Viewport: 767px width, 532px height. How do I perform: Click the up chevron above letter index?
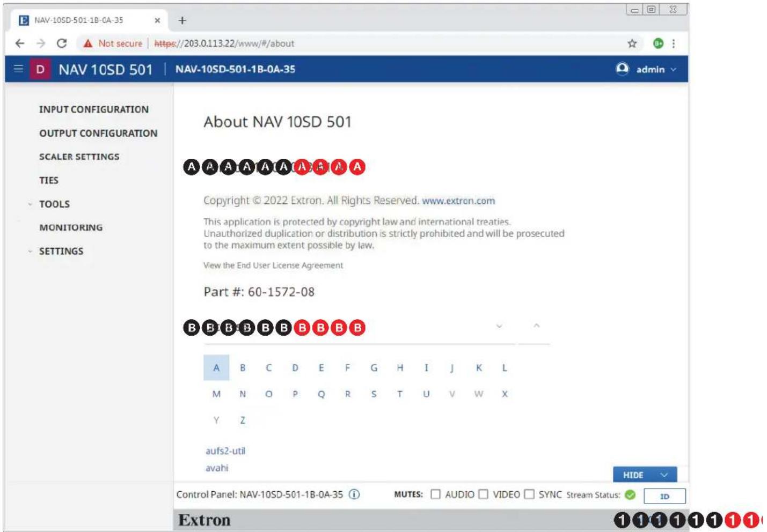pos(536,326)
